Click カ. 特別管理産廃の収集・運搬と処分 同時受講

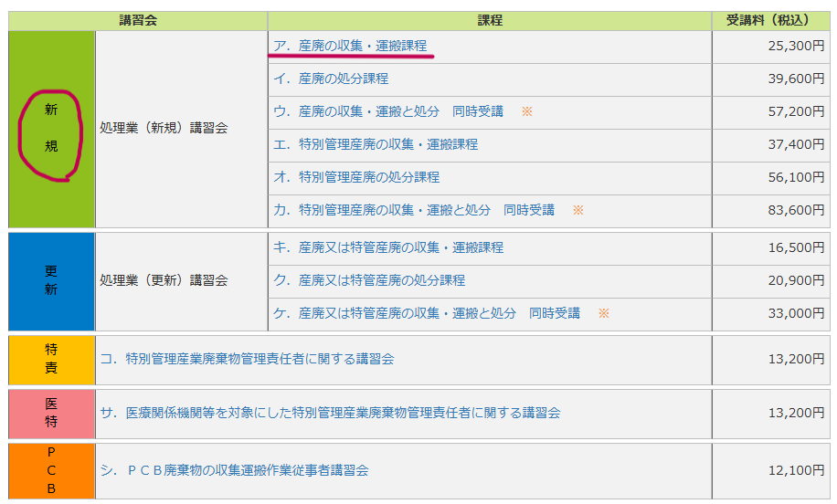coord(414,210)
